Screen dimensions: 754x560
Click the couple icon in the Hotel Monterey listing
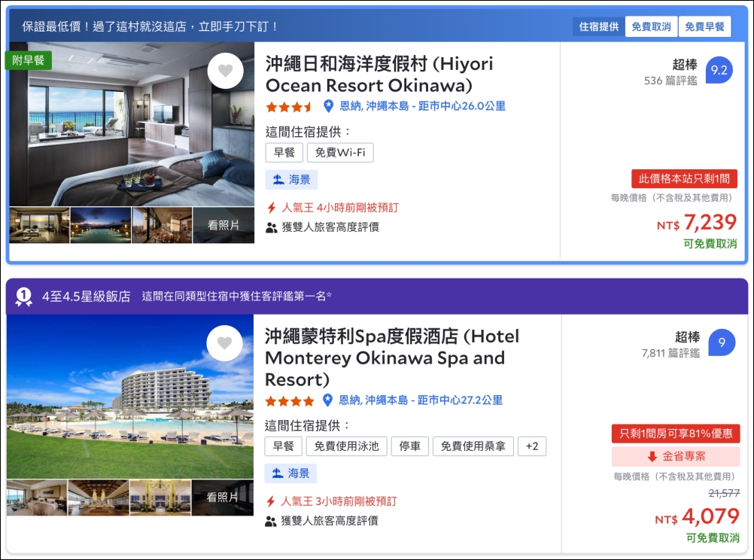click(x=271, y=521)
